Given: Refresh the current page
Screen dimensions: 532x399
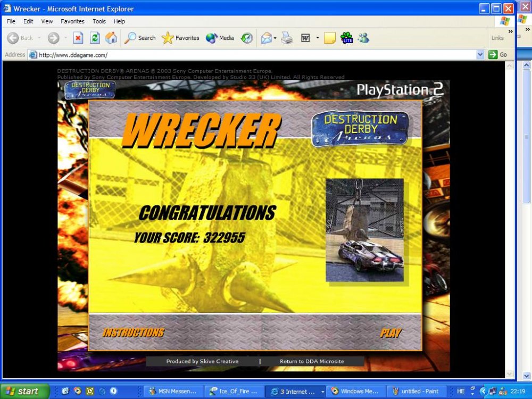Looking at the screenshot, I should 95,38.
